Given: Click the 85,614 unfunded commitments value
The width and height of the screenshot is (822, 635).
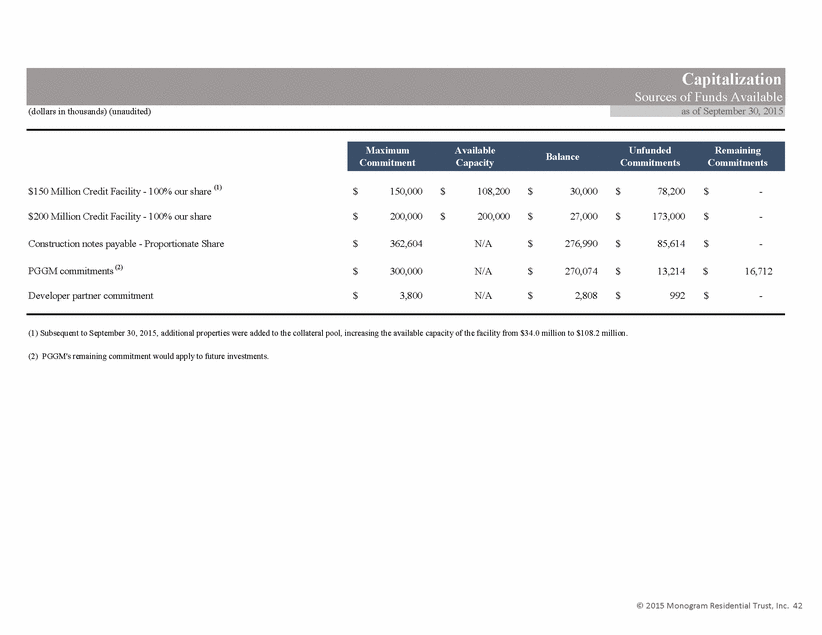Looking at the screenshot, I should click(671, 244).
